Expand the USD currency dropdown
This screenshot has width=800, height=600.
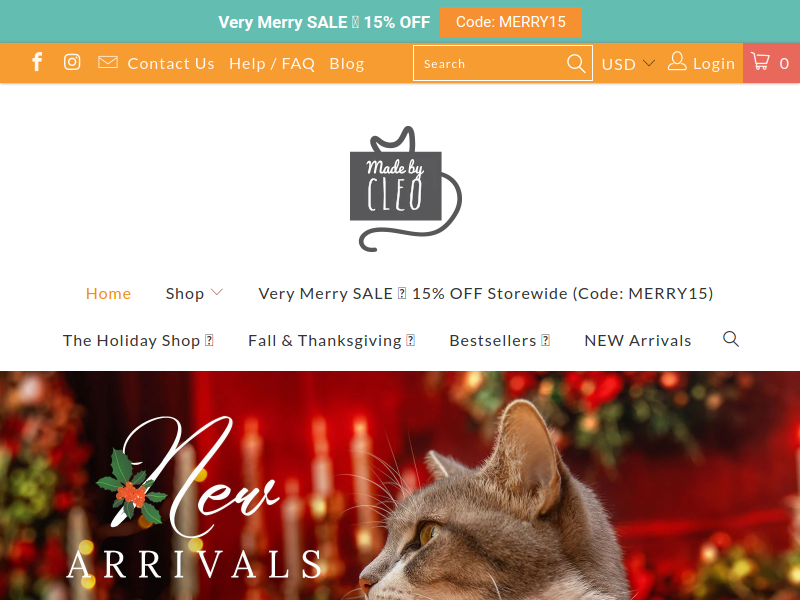[628, 64]
